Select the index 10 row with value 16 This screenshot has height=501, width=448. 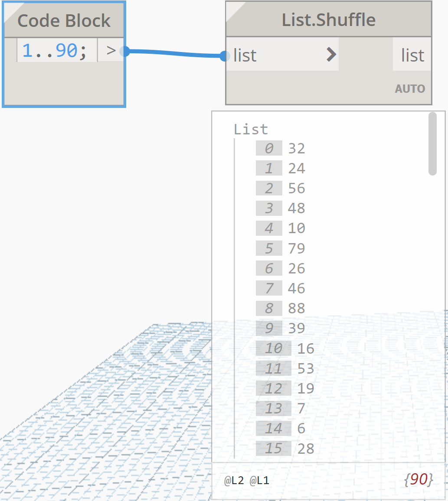click(x=285, y=348)
